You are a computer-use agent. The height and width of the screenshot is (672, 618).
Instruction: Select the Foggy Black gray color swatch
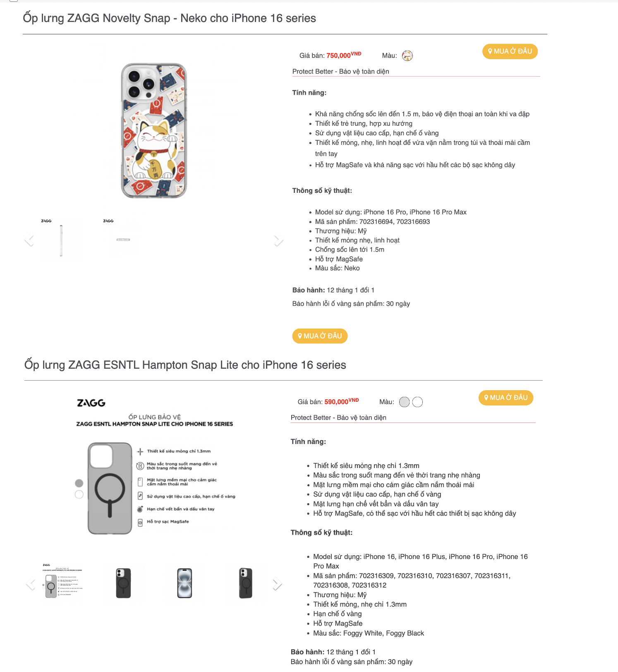tap(404, 402)
